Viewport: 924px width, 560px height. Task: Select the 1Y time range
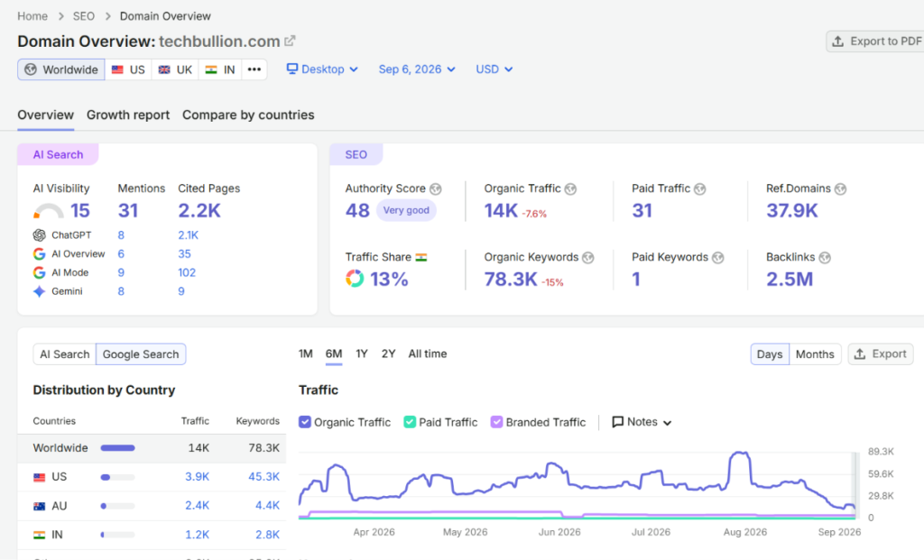tap(361, 353)
